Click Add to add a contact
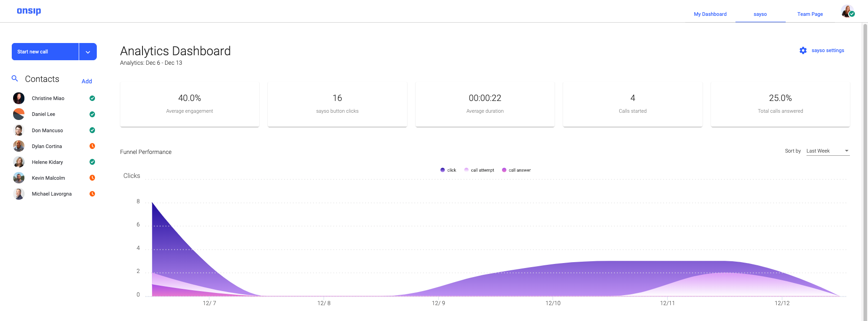The height and width of the screenshot is (321, 868). (x=87, y=81)
